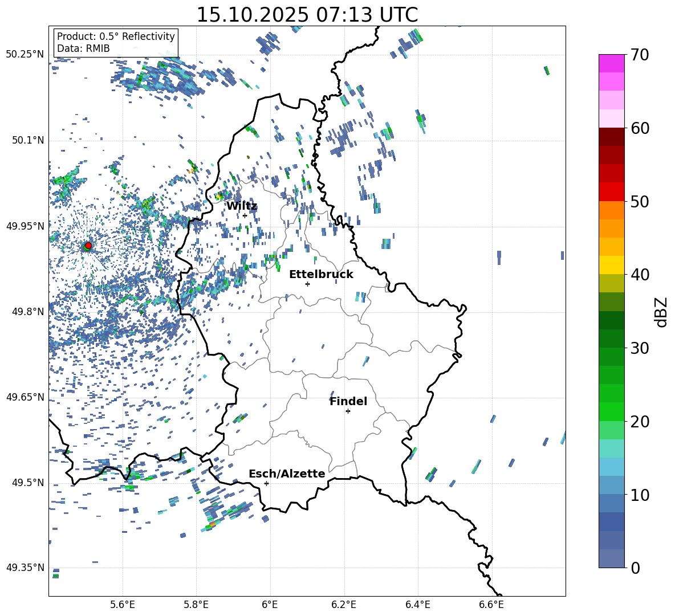Image resolution: width=675 pixels, height=616 pixels.
Task: Click the dBZ colorbar axis label
Action: 661,312
